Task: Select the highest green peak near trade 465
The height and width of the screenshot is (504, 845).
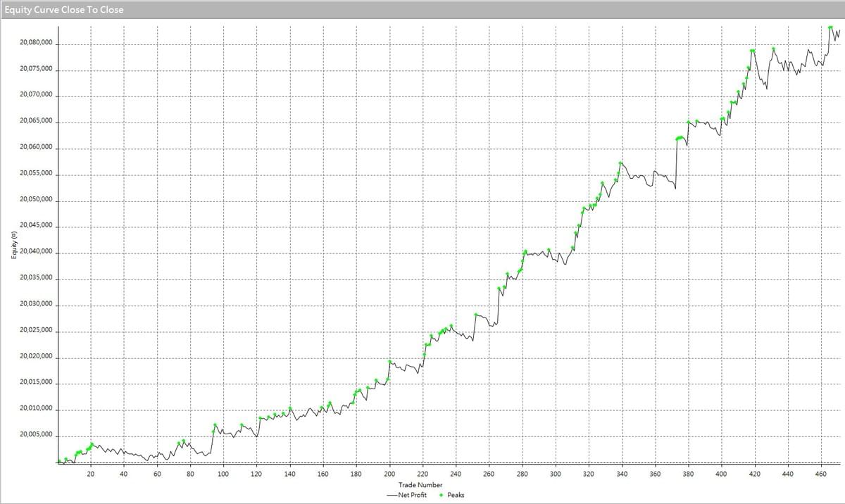Action: pos(831,27)
